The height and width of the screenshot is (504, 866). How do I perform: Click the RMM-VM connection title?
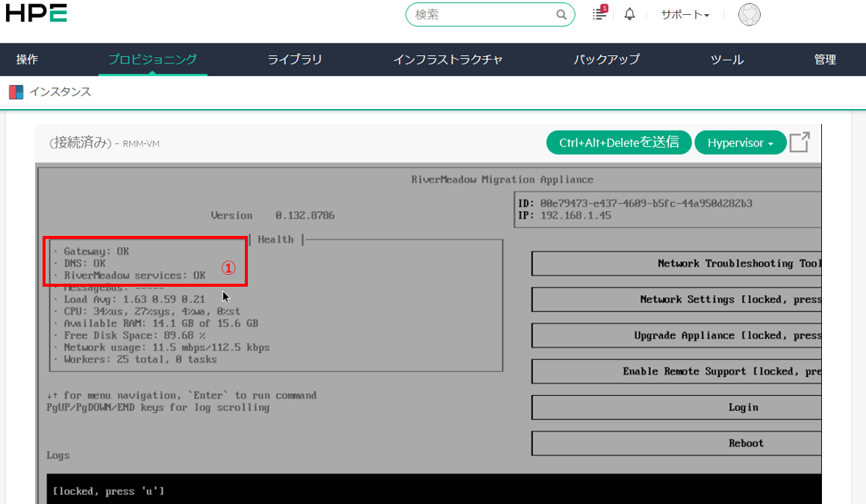(105, 143)
